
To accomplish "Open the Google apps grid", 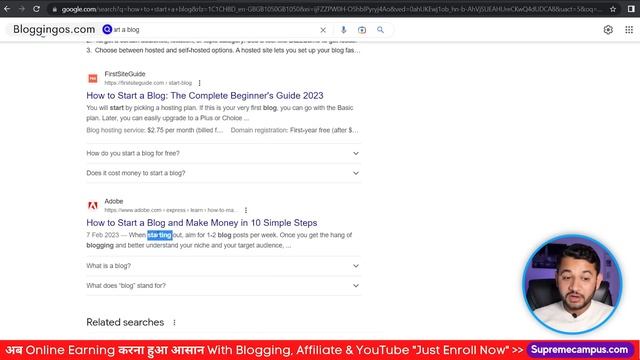I will pos(629,30).
